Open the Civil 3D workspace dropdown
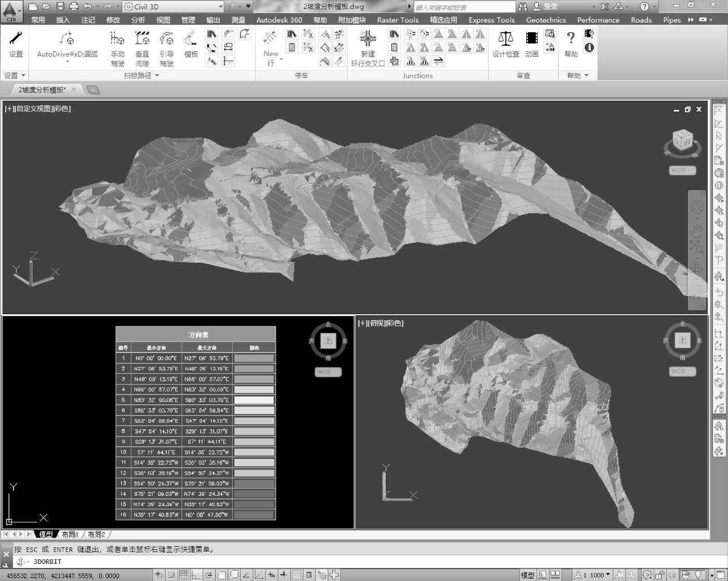 point(220,6)
